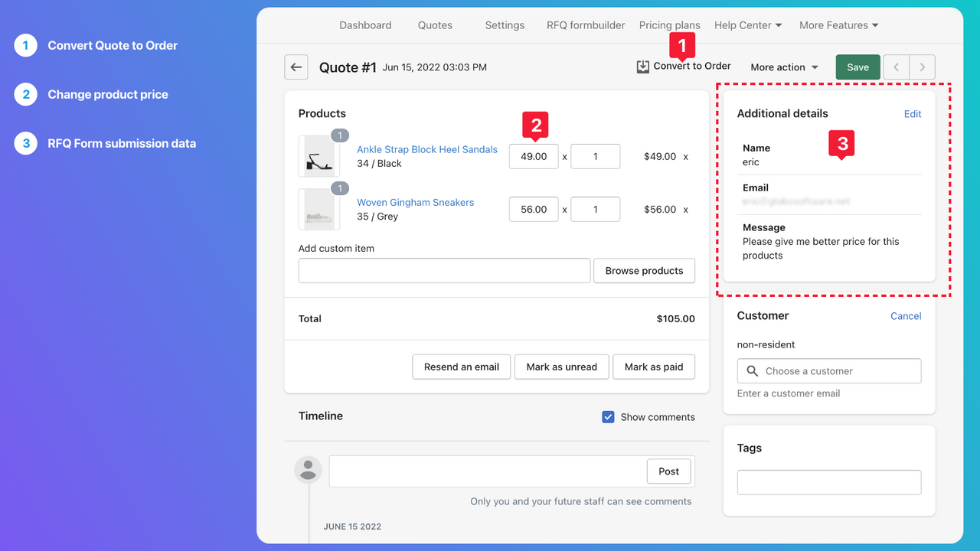Click the user avatar in Timeline
This screenshot has width=980, height=551.
308,470
